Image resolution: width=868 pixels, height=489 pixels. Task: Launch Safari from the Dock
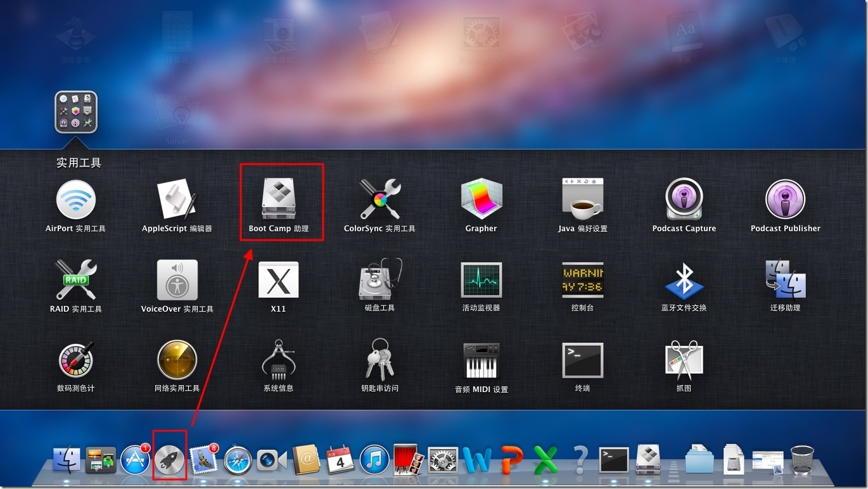[238, 459]
